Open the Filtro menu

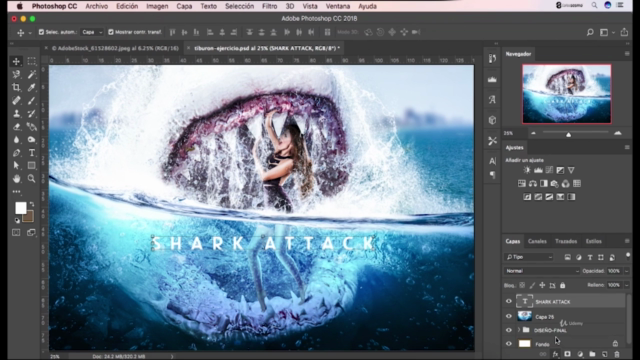[269, 6]
